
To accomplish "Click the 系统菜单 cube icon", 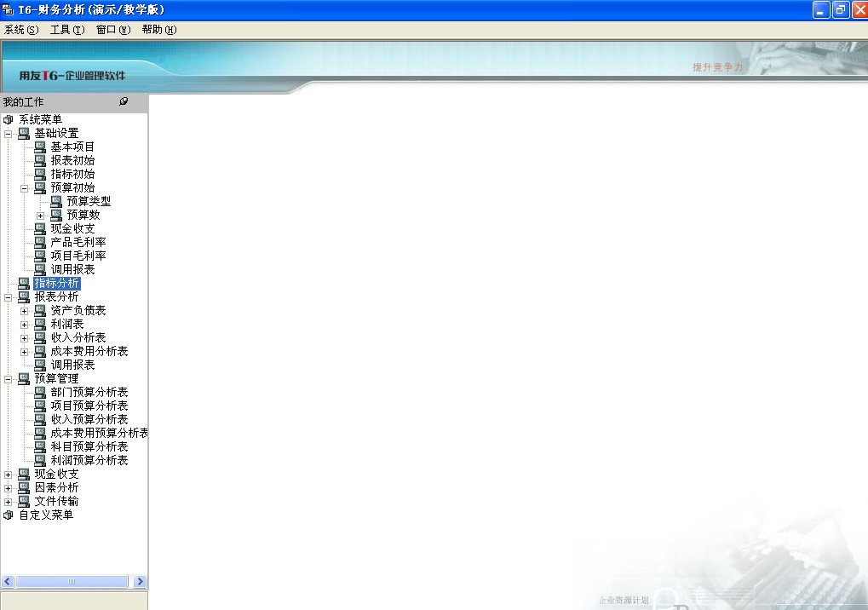I will [9, 119].
